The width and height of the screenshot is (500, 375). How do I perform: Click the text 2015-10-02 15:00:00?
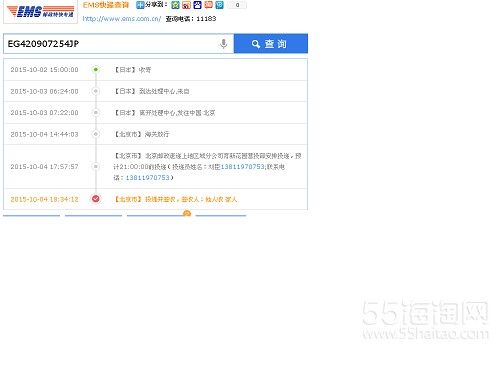pos(44,70)
